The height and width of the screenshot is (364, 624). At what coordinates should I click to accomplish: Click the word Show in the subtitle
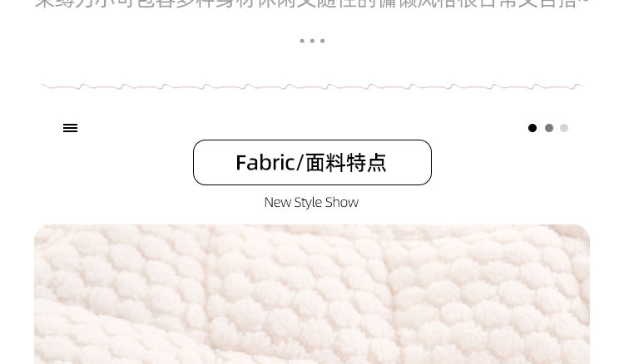(x=342, y=202)
